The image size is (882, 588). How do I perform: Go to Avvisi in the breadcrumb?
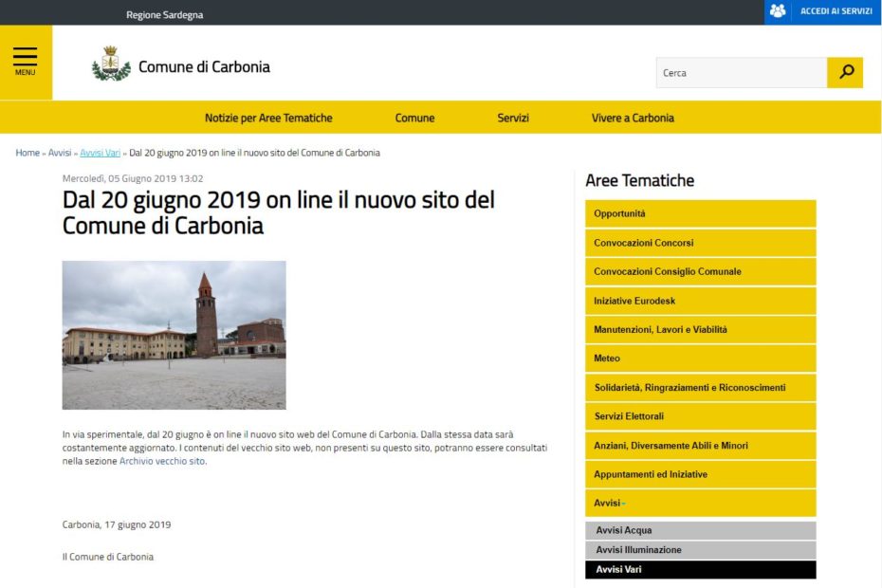[x=60, y=153]
